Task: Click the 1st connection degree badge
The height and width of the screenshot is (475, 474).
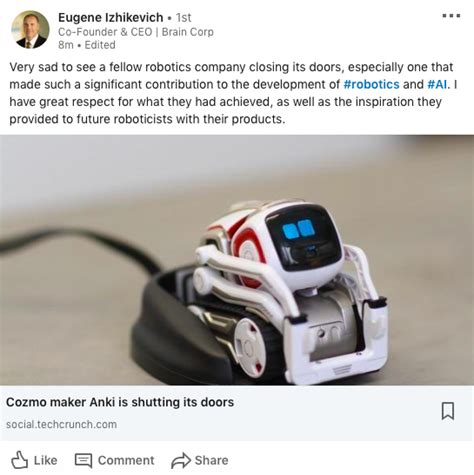Action: pyautogui.click(x=184, y=17)
